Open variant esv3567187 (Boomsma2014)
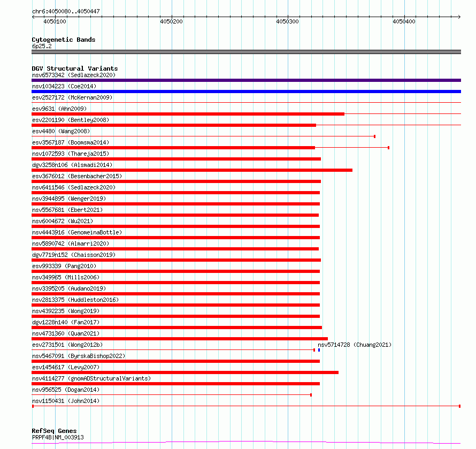The width and height of the screenshot is (476, 449). [x=71, y=142]
